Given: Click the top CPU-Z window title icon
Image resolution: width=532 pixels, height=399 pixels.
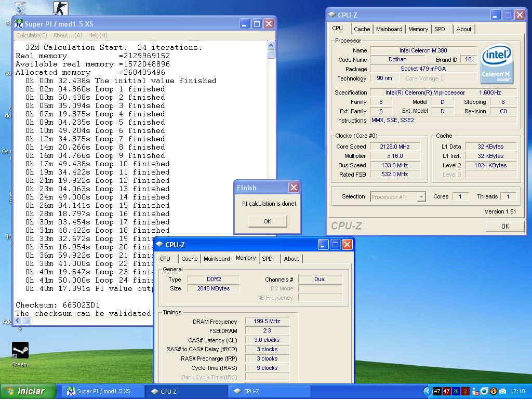Looking at the screenshot, I should [x=332, y=15].
